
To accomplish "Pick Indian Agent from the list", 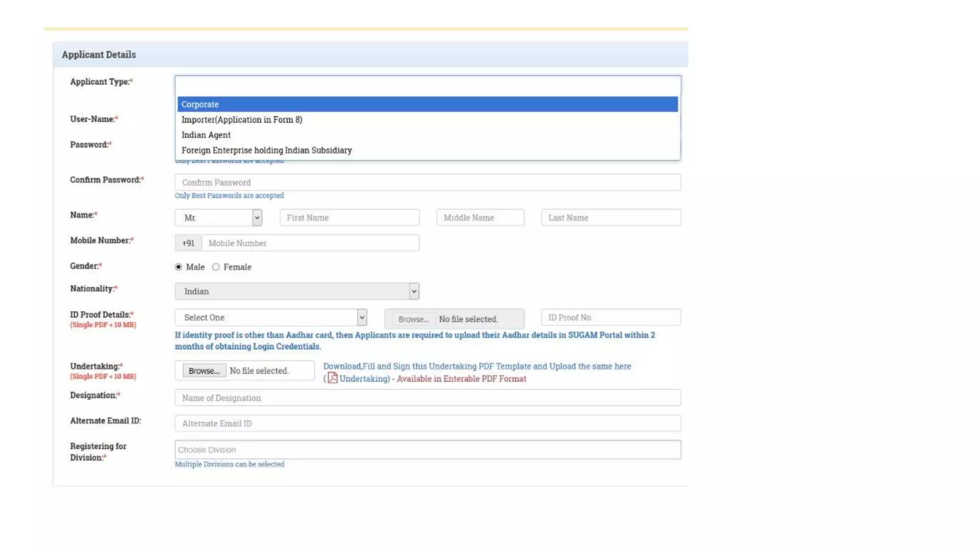I will pos(427,135).
